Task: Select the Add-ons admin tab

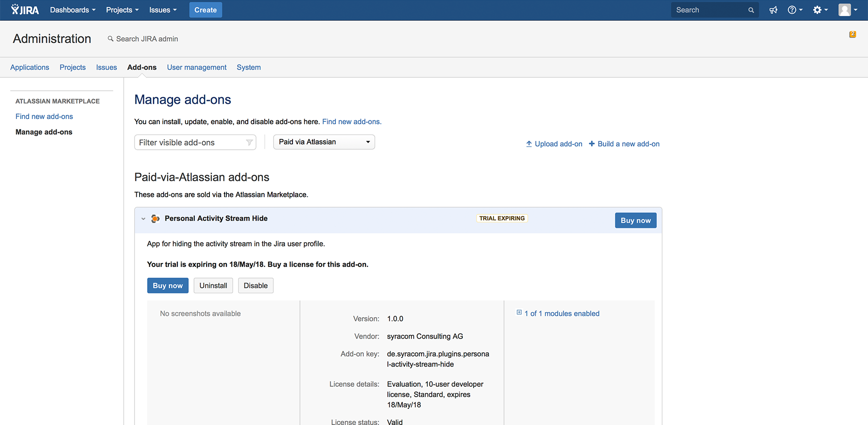Action: 142,68
